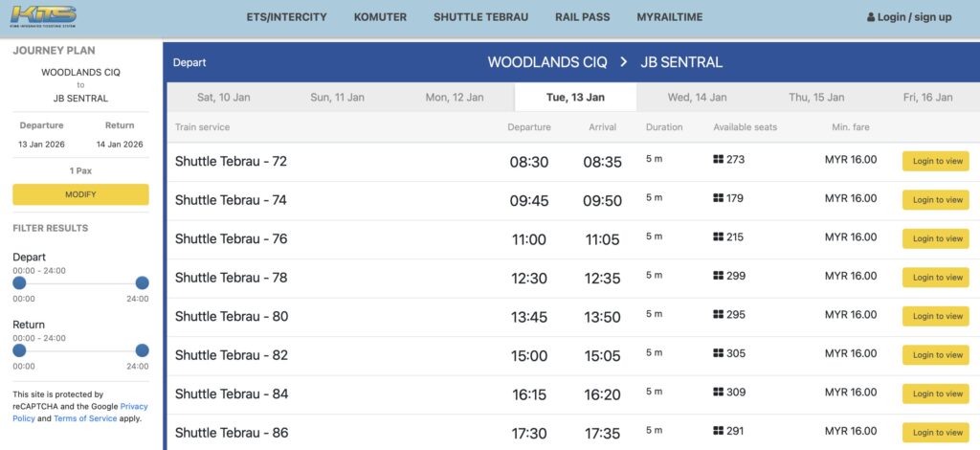Viewport: 980px width, 450px height.
Task: Open the ETS/INTERCITY menu
Action: coord(286,17)
